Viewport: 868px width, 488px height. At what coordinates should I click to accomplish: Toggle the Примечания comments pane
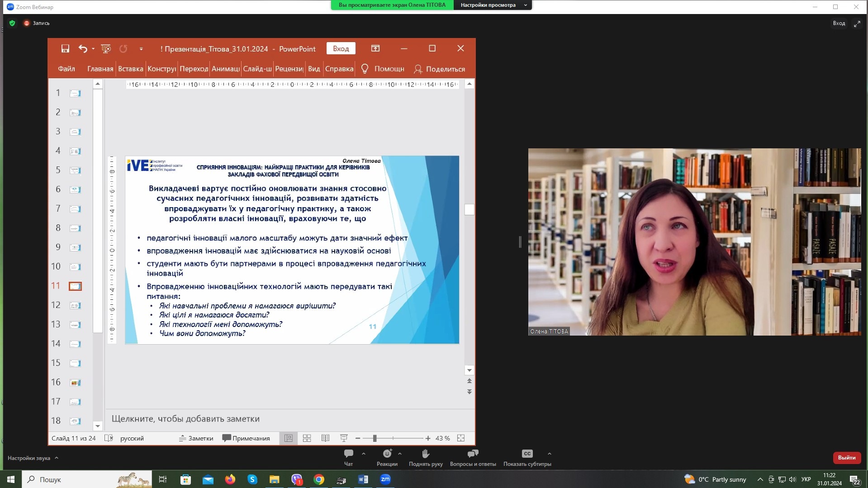point(246,438)
